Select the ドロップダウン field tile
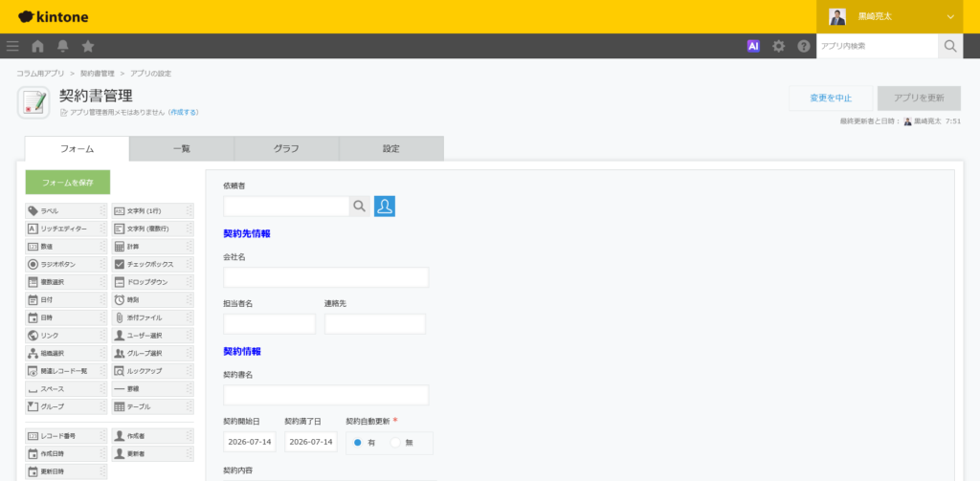 152,282
